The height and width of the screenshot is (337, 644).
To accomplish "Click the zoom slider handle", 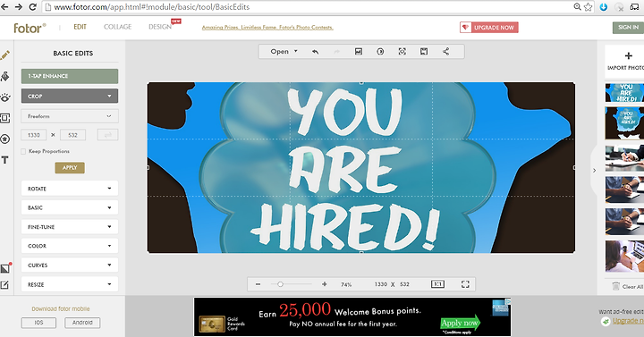I will (x=280, y=284).
